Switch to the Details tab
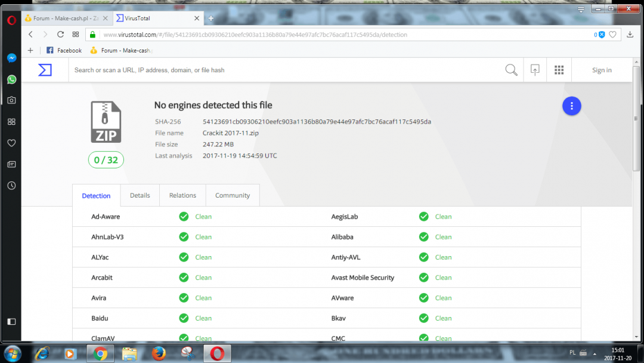This screenshot has height=363, width=644. coord(140,195)
